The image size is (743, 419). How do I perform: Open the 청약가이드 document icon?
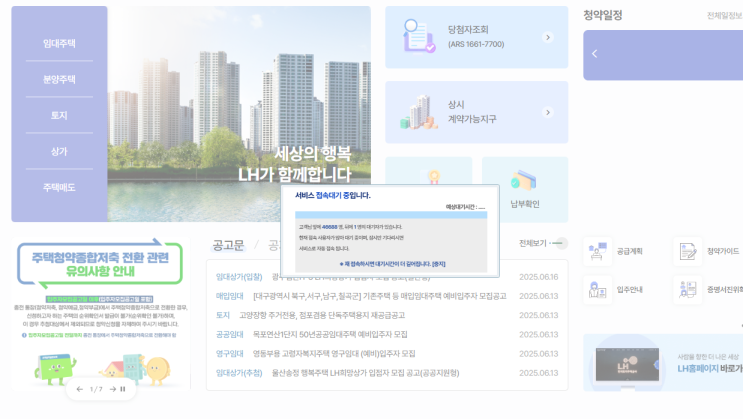[688, 251]
